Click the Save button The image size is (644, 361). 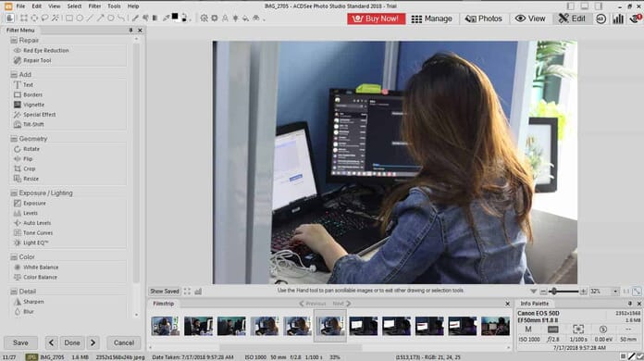point(20,342)
